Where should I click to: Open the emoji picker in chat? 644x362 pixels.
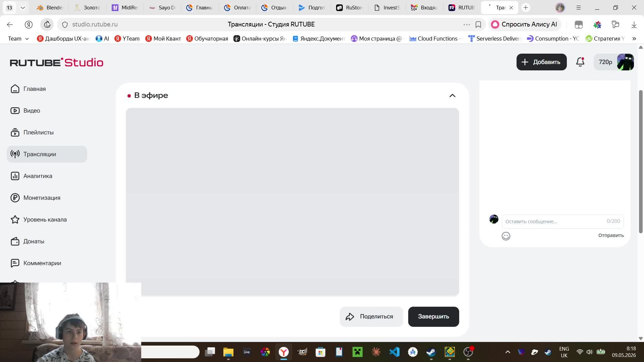(506, 236)
